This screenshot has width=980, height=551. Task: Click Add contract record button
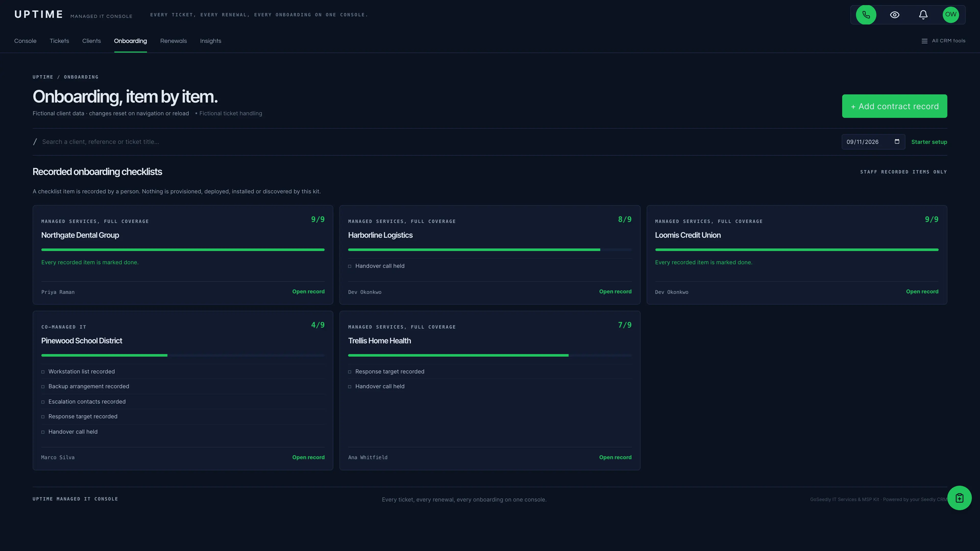click(x=895, y=106)
